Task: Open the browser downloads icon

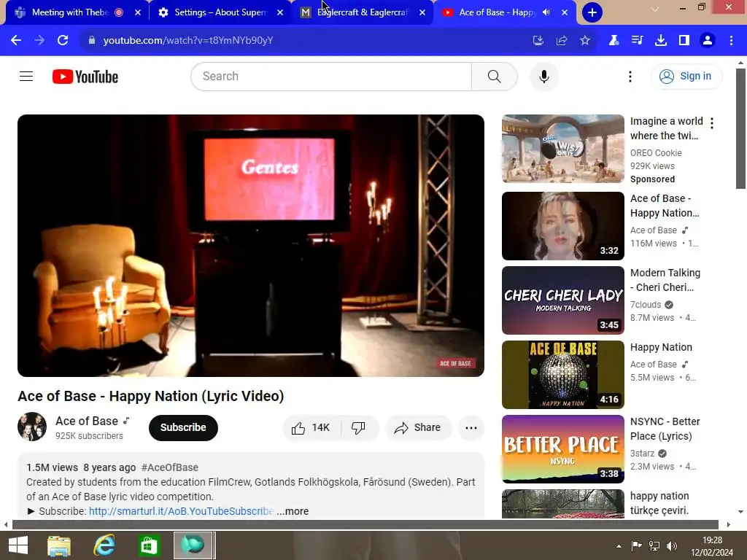Action: pos(660,41)
